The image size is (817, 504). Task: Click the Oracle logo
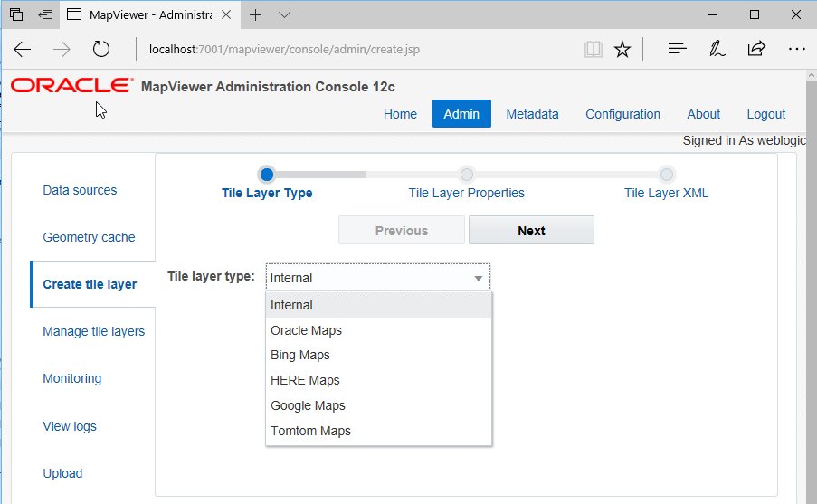click(71, 85)
